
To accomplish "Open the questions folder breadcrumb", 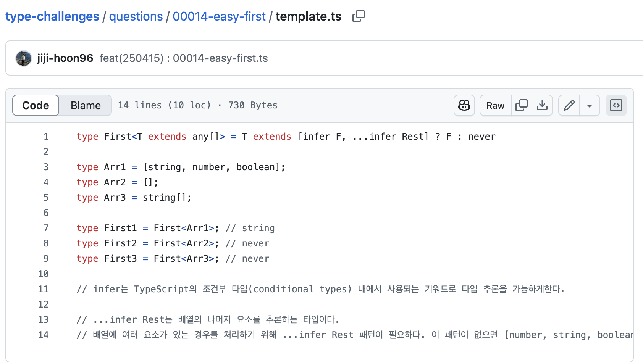I will pyautogui.click(x=136, y=16).
